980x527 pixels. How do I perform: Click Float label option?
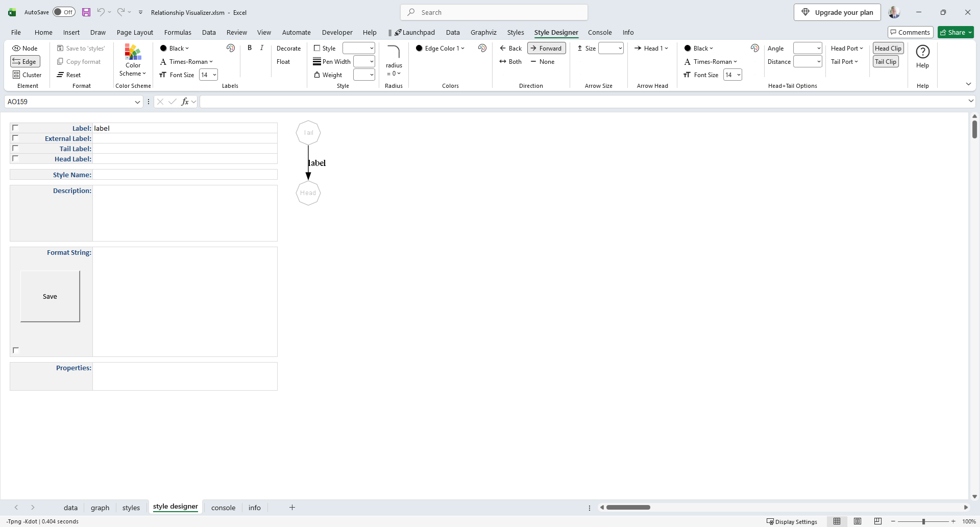(283, 61)
